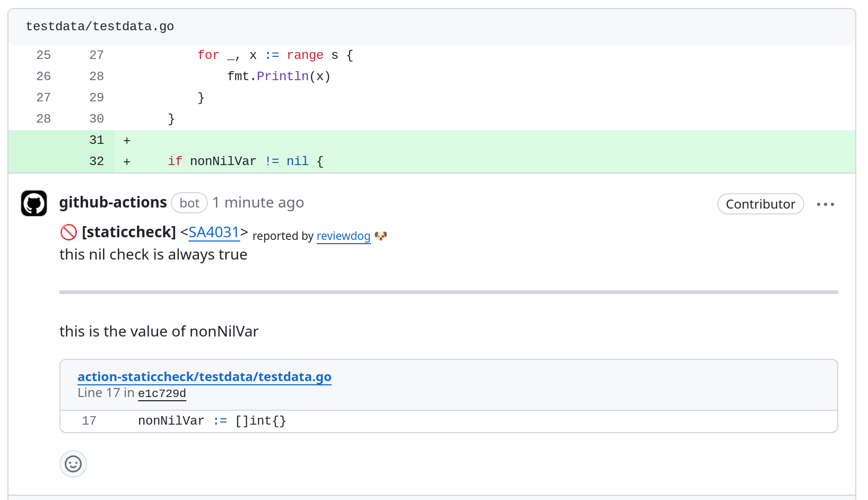The height and width of the screenshot is (500, 868).
Task: Click the plus marker on line 32
Action: coord(127,162)
